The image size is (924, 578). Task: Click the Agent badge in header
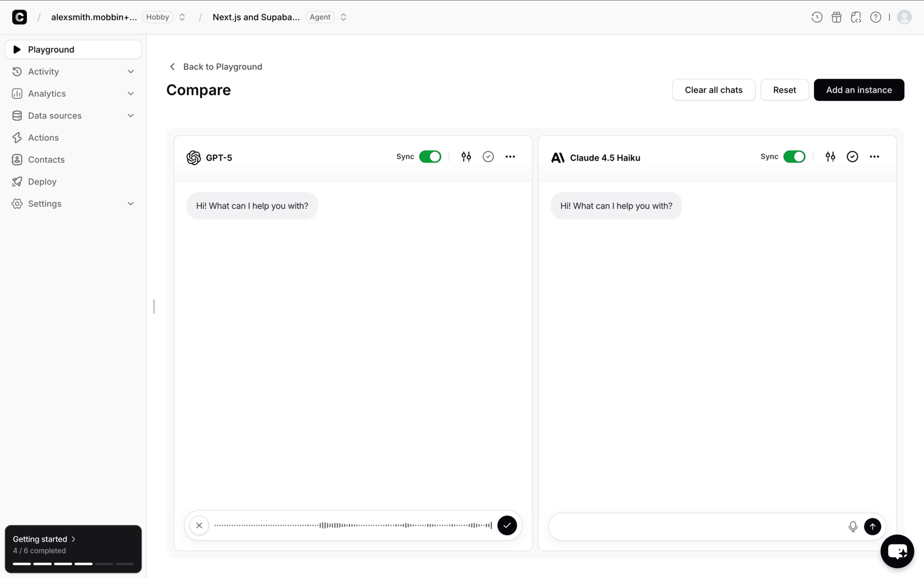(320, 17)
